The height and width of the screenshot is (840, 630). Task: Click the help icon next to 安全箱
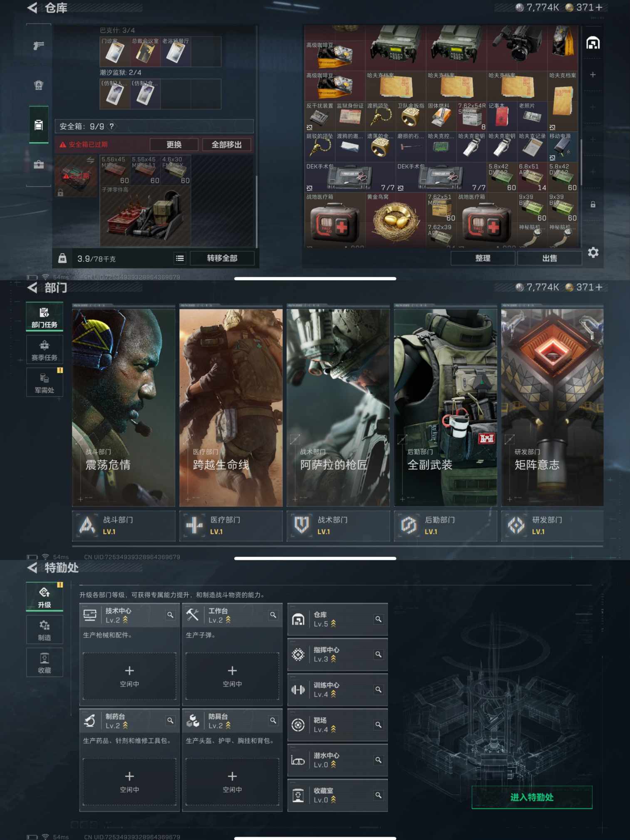[x=112, y=126]
